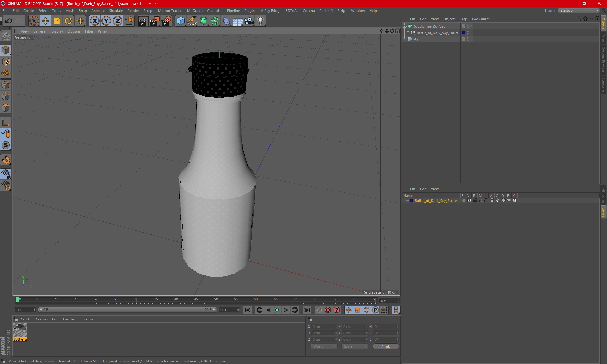Click the Apply button

pos(386,347)
